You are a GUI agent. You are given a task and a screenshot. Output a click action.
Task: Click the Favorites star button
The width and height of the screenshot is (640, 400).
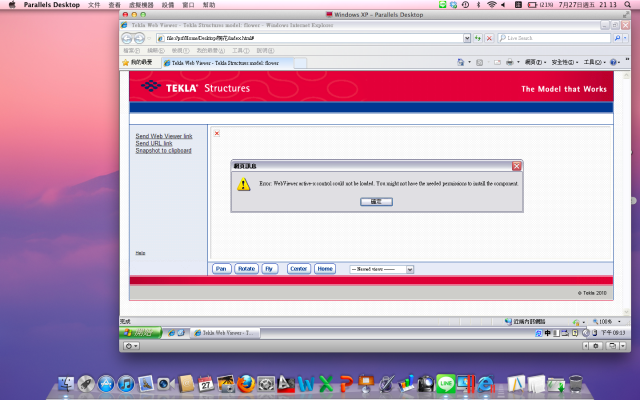pyautogui.click(x=138, y=62)
